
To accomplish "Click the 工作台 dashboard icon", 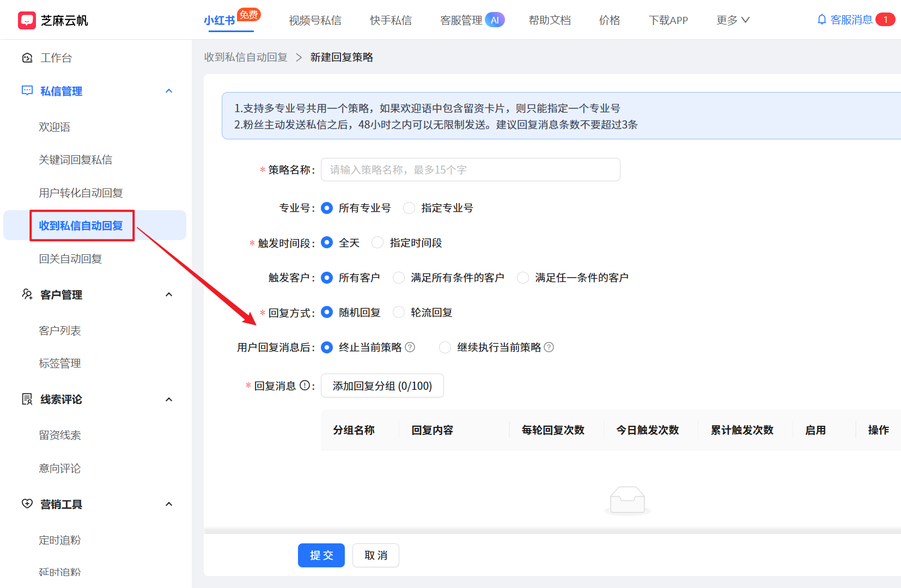I will click(27, 58).
